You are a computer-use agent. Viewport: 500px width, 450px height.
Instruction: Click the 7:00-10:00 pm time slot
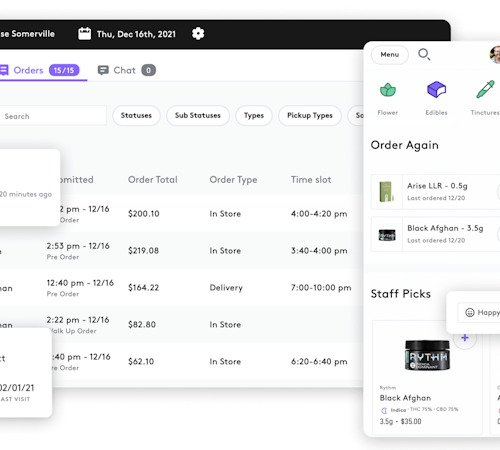coord(321,288)
